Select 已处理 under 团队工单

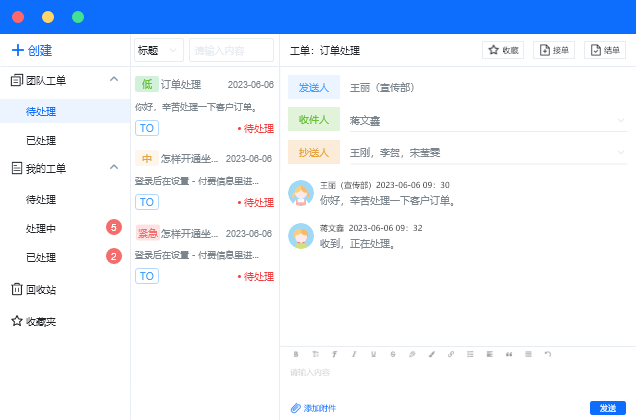tap(41, 140)
